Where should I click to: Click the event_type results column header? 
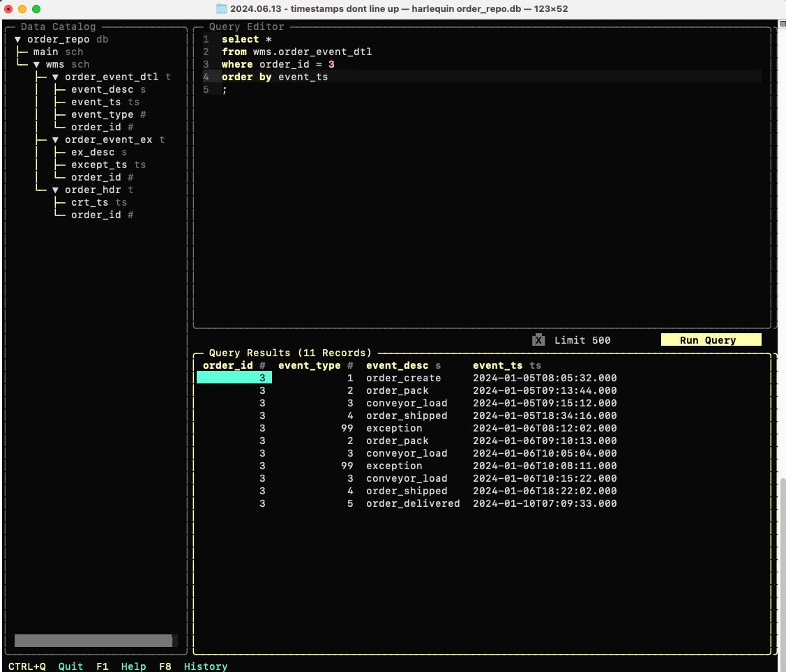click(x=316, y=365)
